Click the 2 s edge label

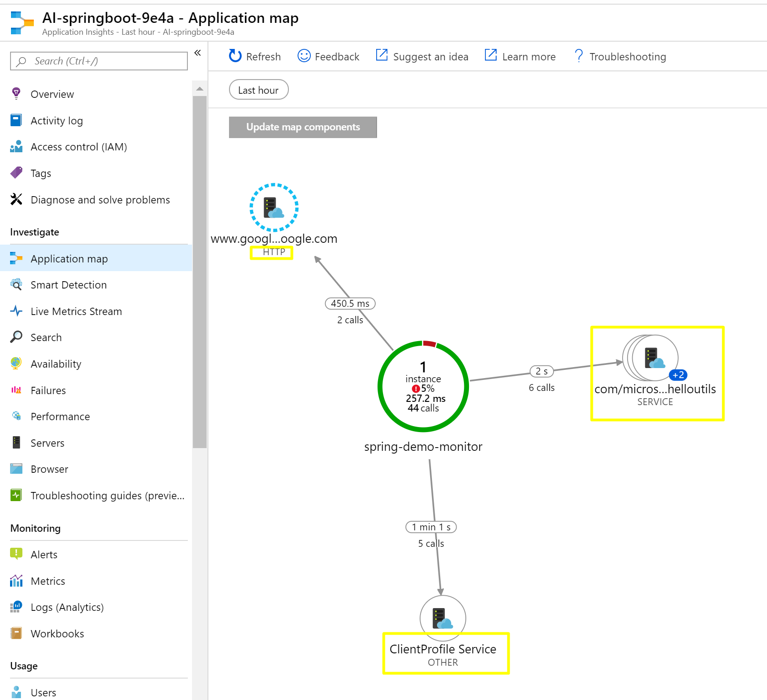click(542, 371)
